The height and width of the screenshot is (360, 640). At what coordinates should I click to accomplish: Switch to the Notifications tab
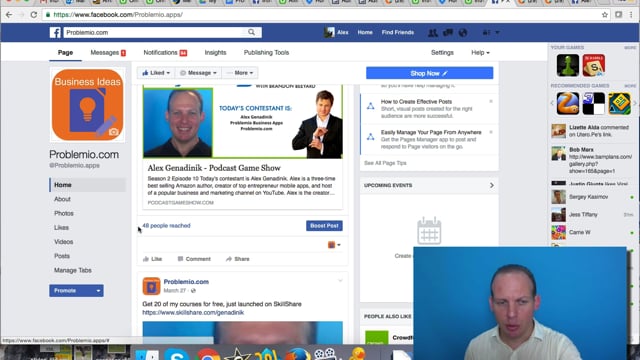[x=165, y=53]
